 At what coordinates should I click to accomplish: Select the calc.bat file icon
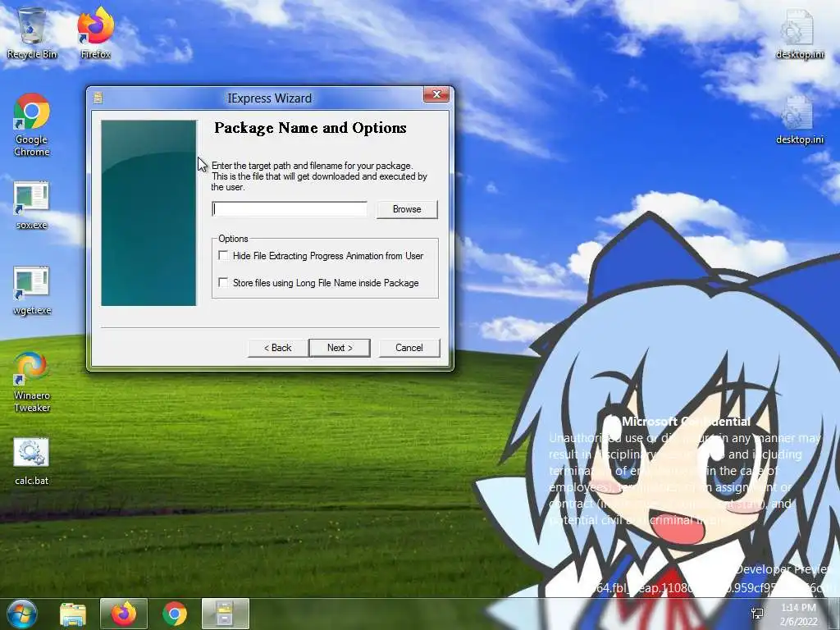[x=32, y=461]
